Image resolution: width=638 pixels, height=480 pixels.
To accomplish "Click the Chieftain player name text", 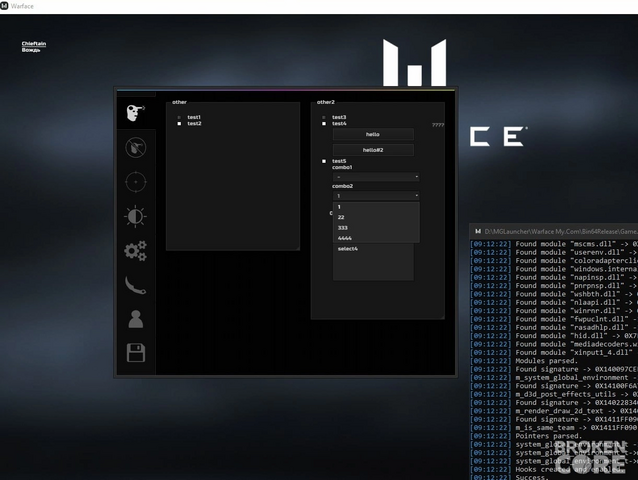I will [x=34, y=44].
